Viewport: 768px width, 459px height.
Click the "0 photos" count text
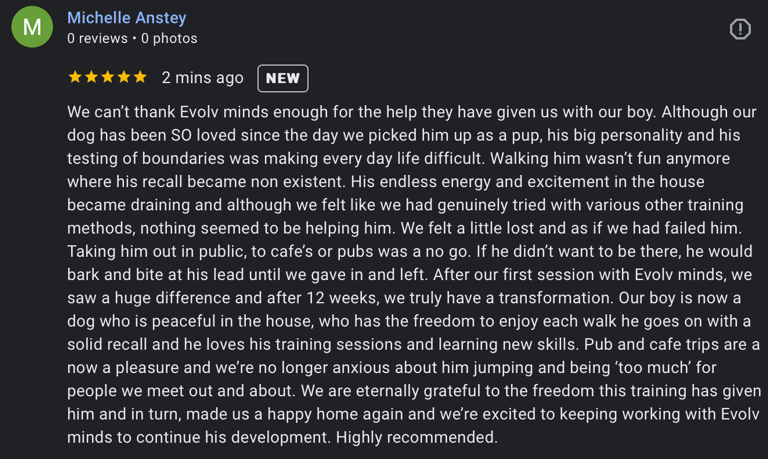pyautogui.click(x=169, y=38)
